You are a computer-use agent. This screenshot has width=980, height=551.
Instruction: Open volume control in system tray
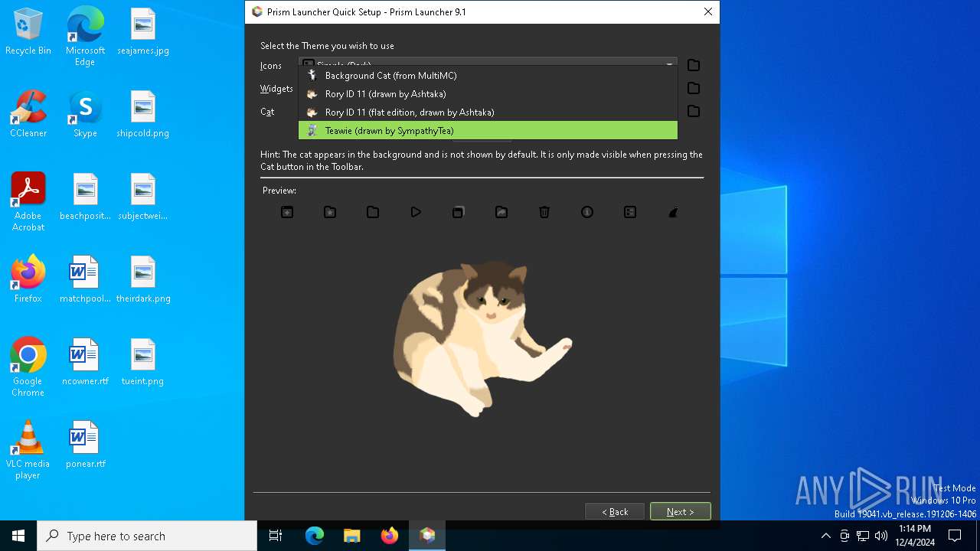(881, 536)
